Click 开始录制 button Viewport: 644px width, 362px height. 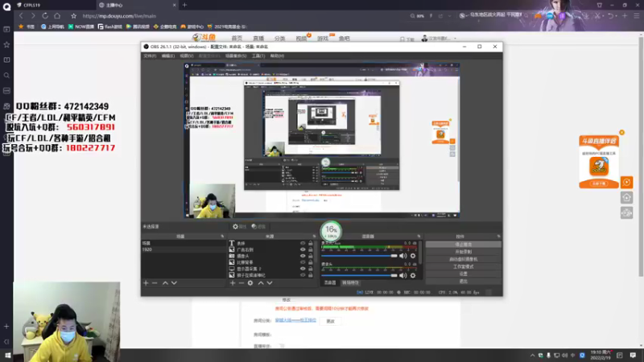(x=464, y=252)
